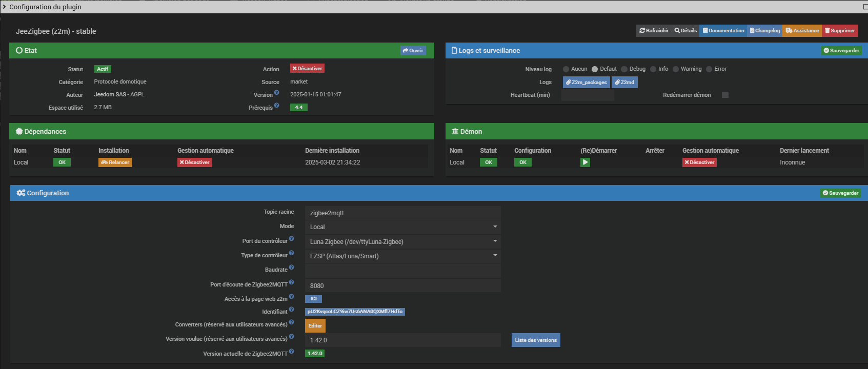The width and height of the screenshot is (868, 369).
Task: Collapse the Configuration du plugin header arrow
Action: 5,7
